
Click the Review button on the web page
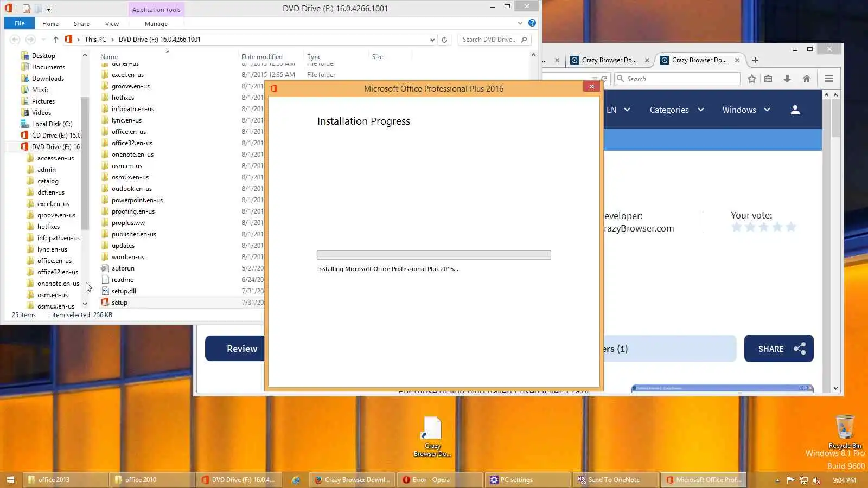[x=235, y=349]
